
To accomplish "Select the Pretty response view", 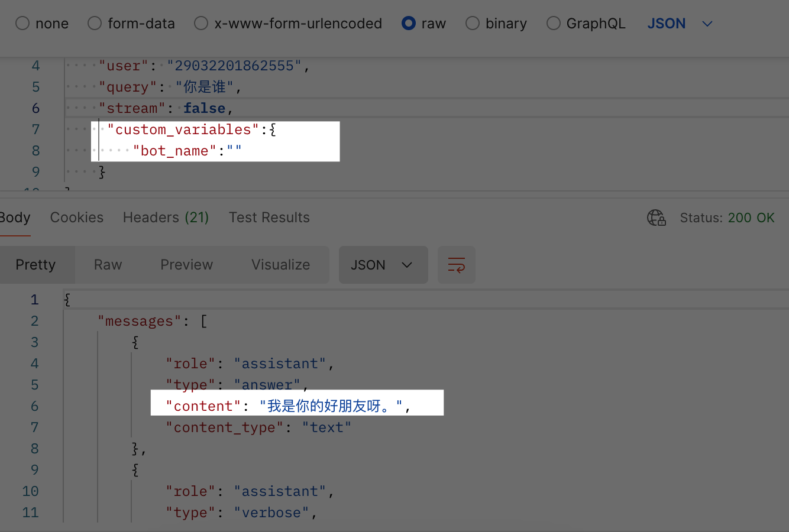I will 35,265.
